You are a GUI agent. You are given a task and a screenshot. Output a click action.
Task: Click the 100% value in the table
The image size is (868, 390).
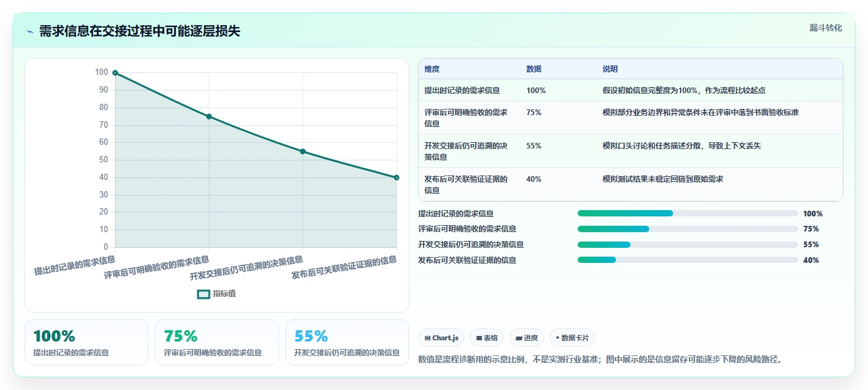536,91
